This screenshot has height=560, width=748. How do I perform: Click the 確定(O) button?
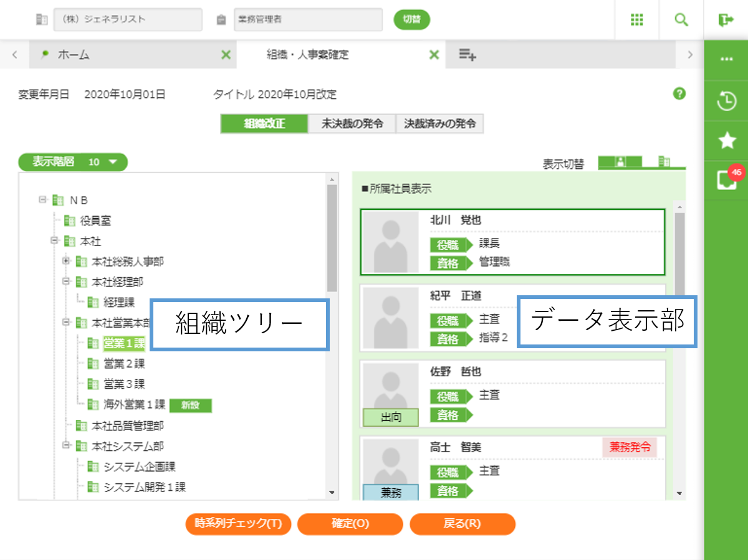click(350, 524)
